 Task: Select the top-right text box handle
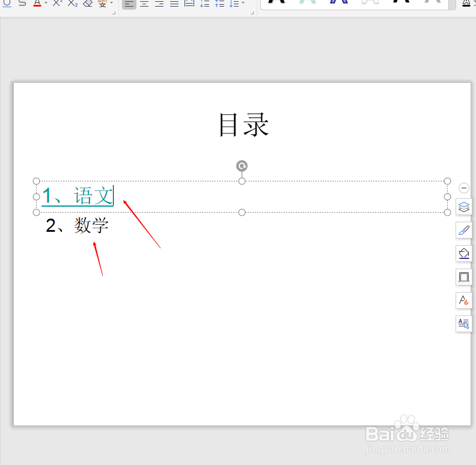pos(447,181)
